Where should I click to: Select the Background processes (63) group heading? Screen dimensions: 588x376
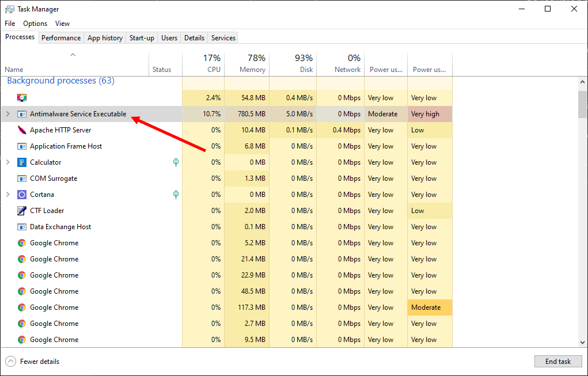pos(60,81)
